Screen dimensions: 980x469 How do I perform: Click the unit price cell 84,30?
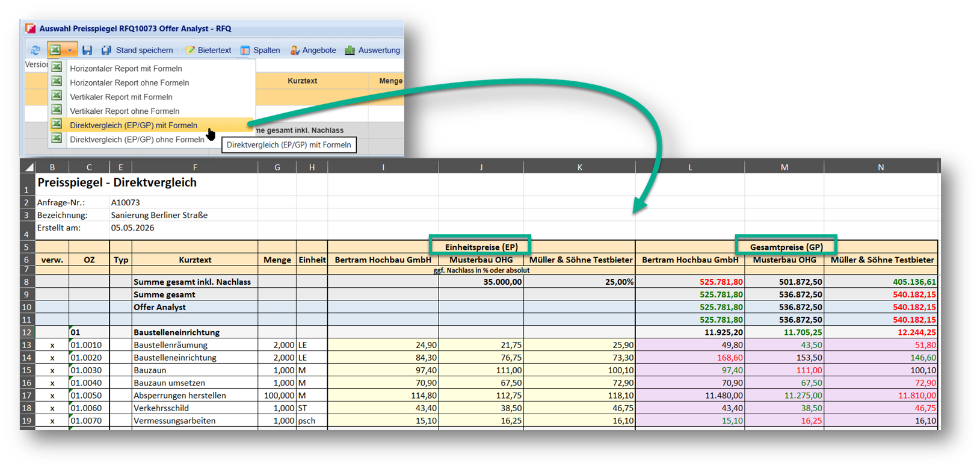[383, 358]
